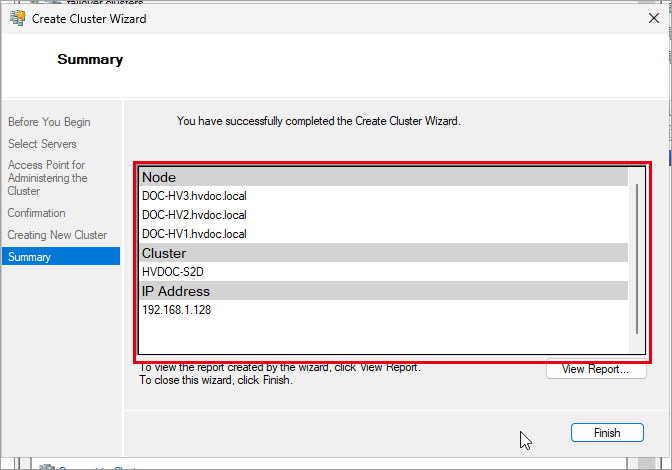Select the Select Servers step
Image resolution: width=672 pixels, height=470 pixels.
[42, 144]
